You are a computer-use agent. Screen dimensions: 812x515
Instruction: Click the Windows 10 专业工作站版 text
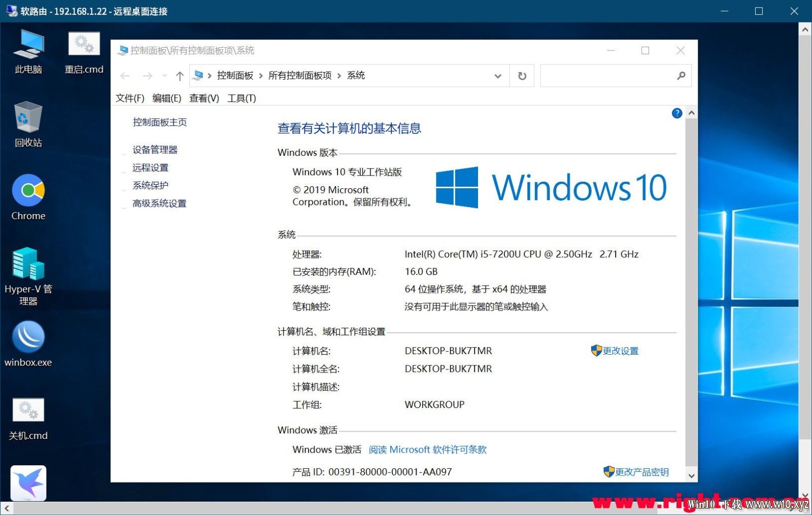pos(347,172)
